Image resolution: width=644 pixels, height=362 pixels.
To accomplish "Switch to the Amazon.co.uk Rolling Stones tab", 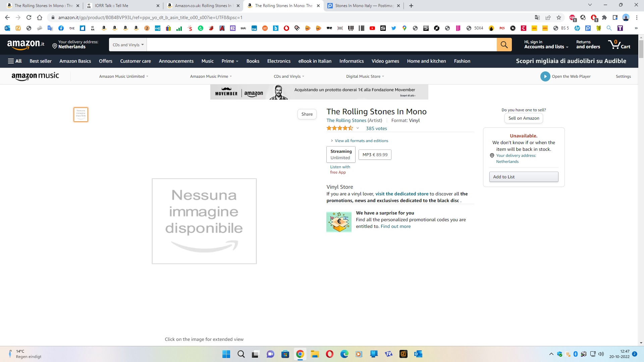I will tap(203, 6).
